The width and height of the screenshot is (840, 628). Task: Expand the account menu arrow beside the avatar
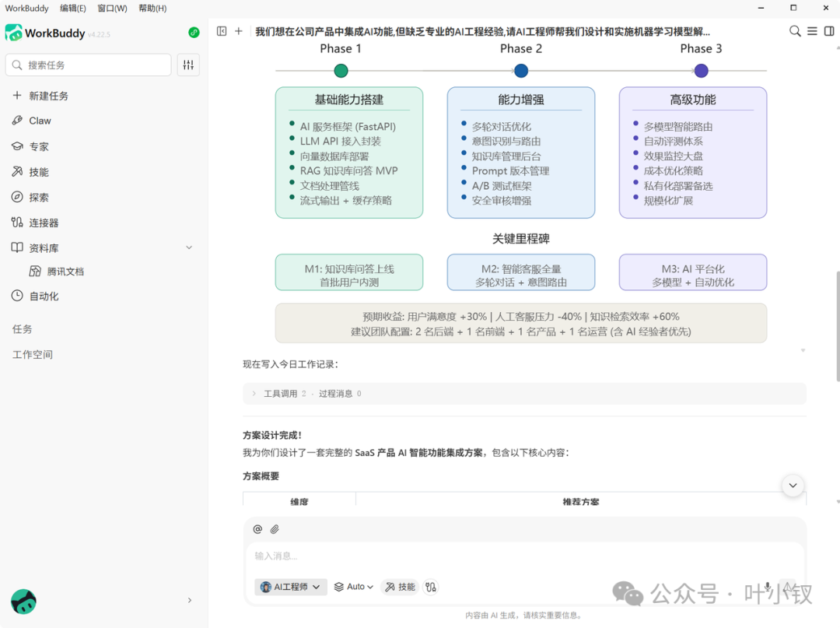click(x=190, y=601)
